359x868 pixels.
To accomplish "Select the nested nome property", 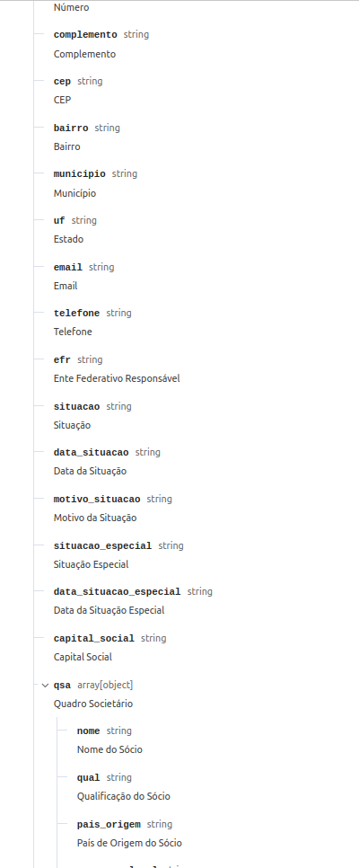I will 89,731.
